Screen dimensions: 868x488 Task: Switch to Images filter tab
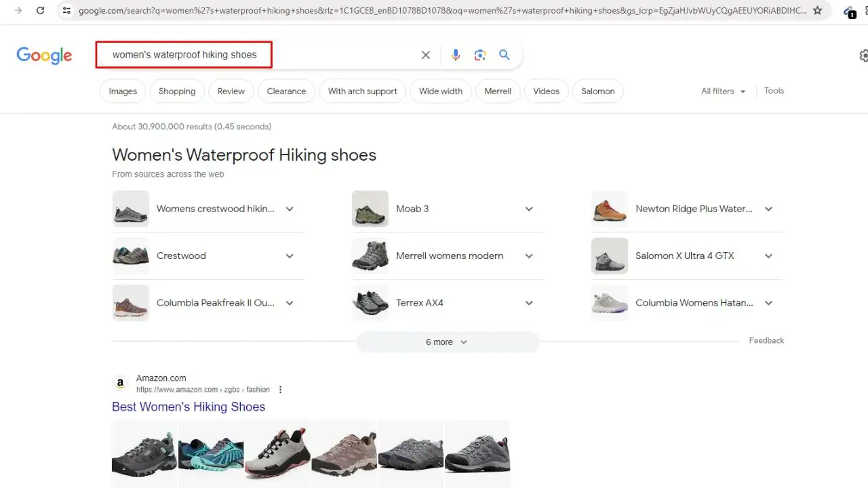(x=123, y=91)
